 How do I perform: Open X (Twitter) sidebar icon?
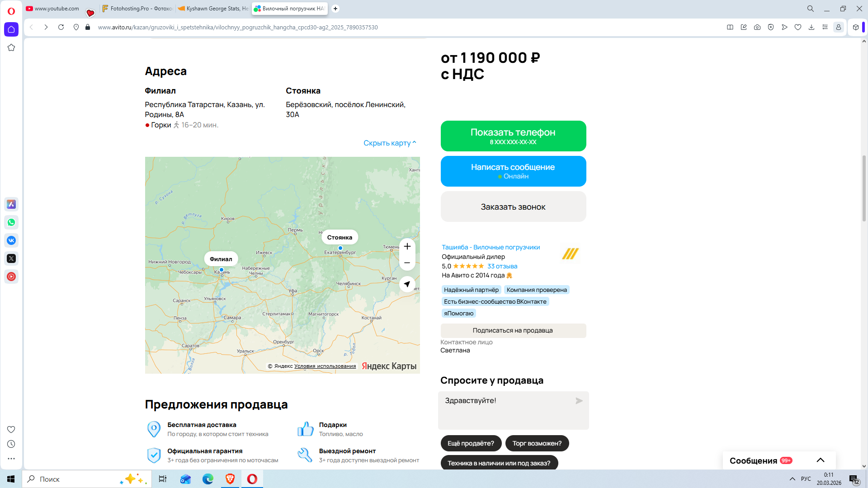tap(11, 258)
